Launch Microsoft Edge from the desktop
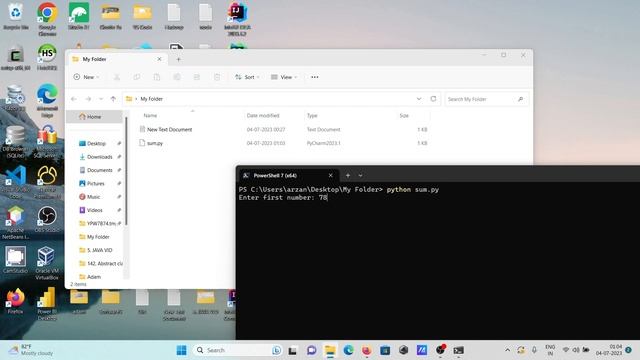 point(47,100)
